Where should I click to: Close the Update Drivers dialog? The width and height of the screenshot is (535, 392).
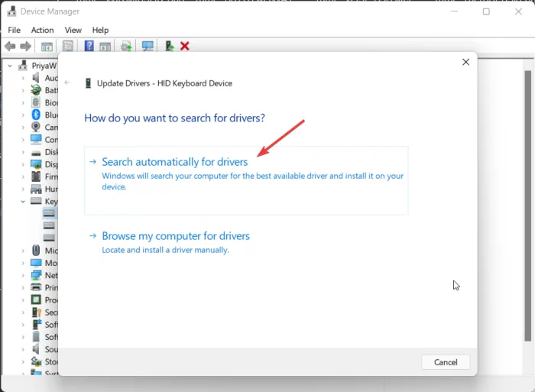(x=465, y=62)
